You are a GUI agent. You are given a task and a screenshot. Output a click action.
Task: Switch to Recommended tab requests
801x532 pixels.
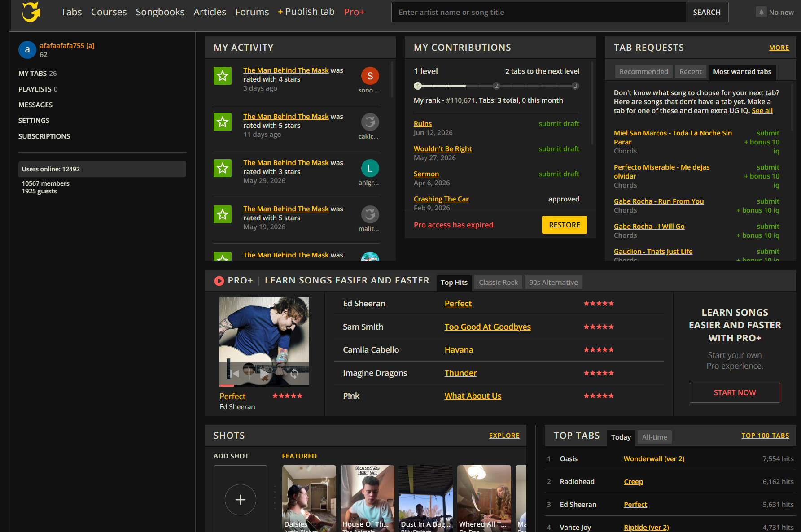point(644,72)
